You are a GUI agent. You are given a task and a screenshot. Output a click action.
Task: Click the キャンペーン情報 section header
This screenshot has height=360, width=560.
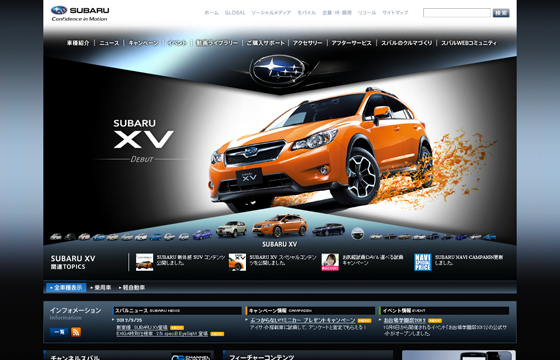(x=310, y=311)
